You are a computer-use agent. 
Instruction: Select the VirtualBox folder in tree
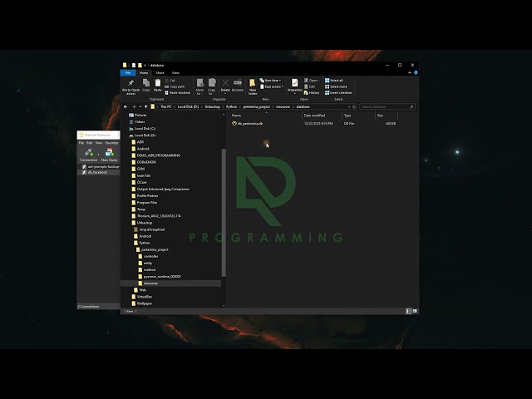pyautogui.click(x=141, y=297)
